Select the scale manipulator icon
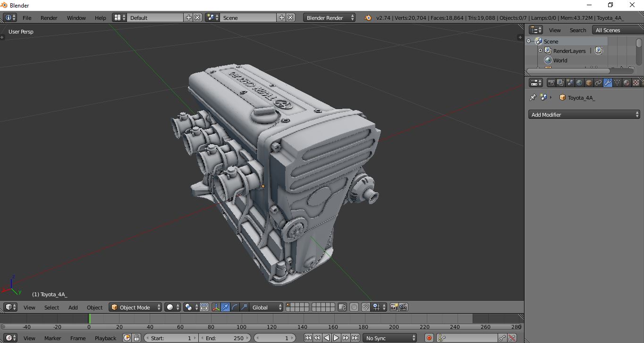 pos(244,307)
